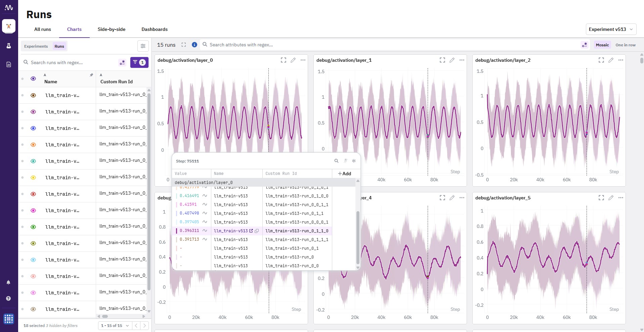Image resolution: width=644 pixels, height=332 pixels.
Task: Open notifications bell in sidebar
Action: [8, 282]
